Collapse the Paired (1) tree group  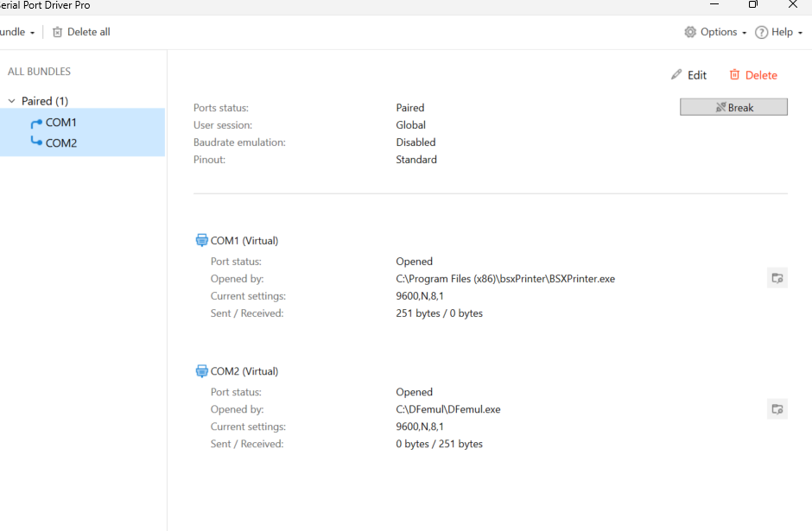[11, 101]
